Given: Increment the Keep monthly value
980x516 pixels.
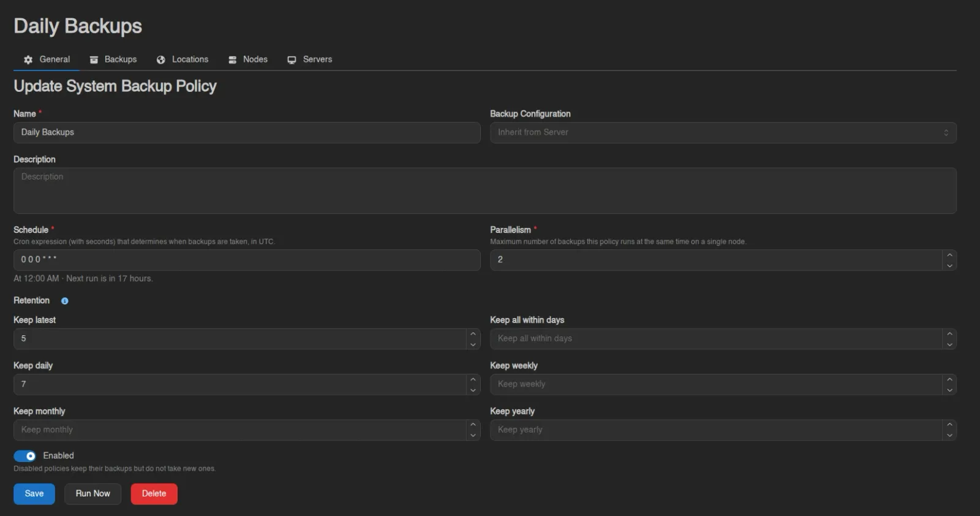Looking at the screenshot, I should pos(473,425).
